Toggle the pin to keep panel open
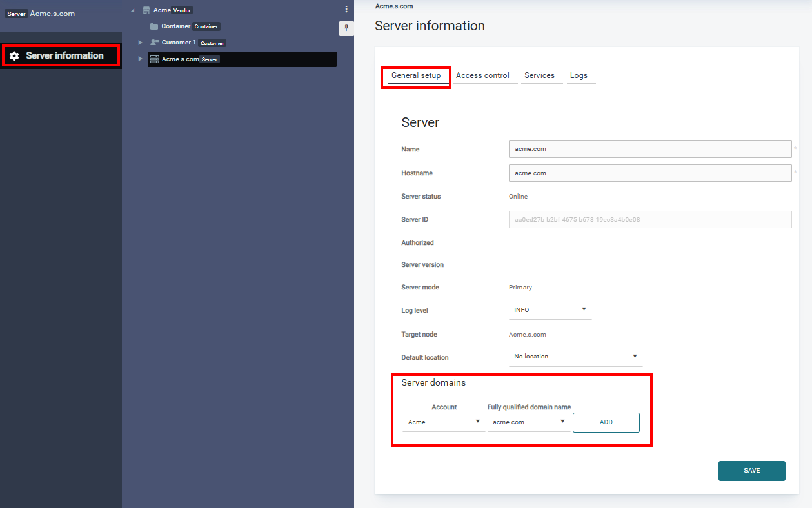Screen dimensions: 812x508 pos(346,28)
